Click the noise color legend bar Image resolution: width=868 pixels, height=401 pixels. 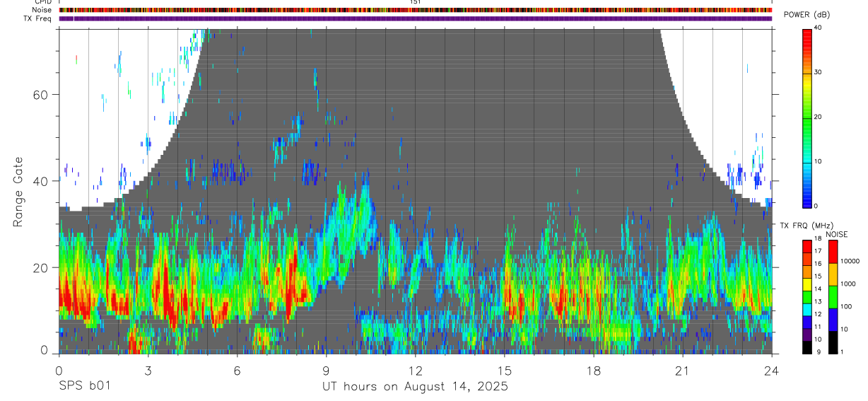(832, 297)
